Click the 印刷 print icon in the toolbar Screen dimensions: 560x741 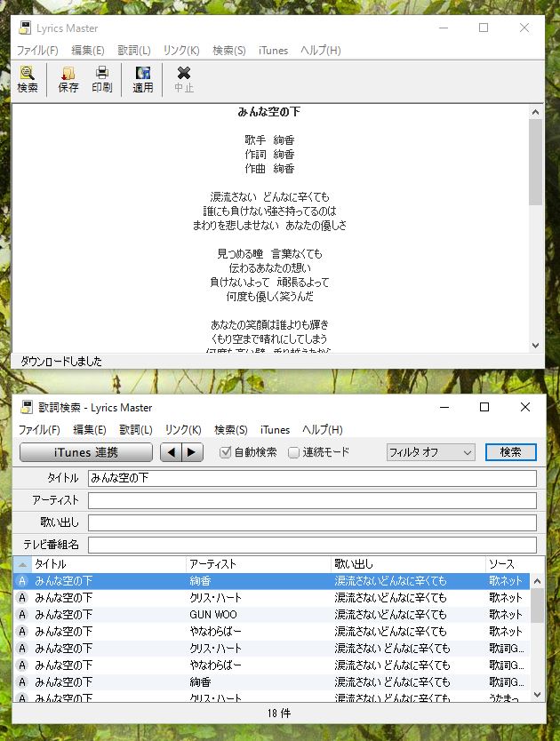pyautogui.click(x=101, y=79)
